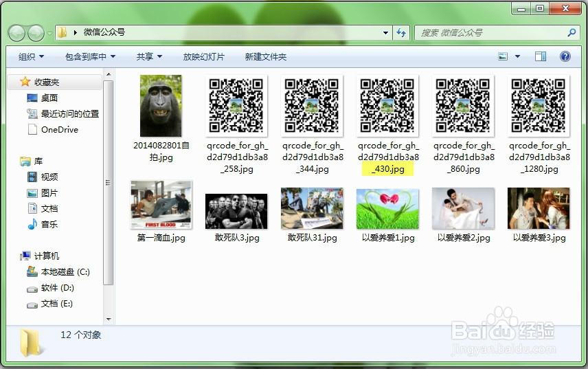
Task: Click the file name 第一滴血.jpg
Action: point(161,238)
